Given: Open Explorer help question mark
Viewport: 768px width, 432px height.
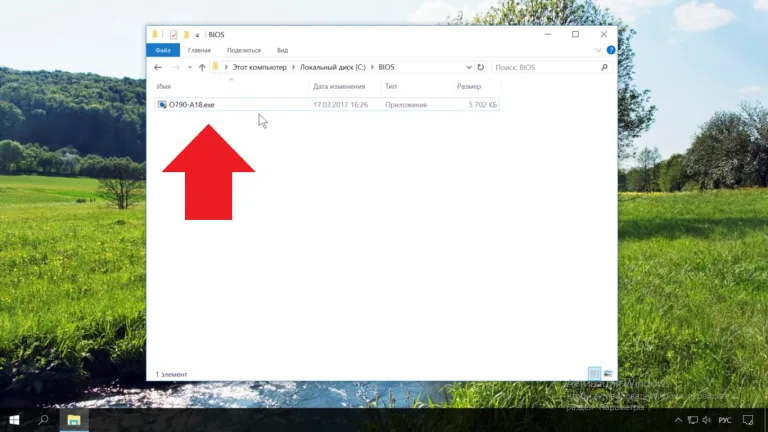Looking at the screenshot, I should click(x=611, y=50).
